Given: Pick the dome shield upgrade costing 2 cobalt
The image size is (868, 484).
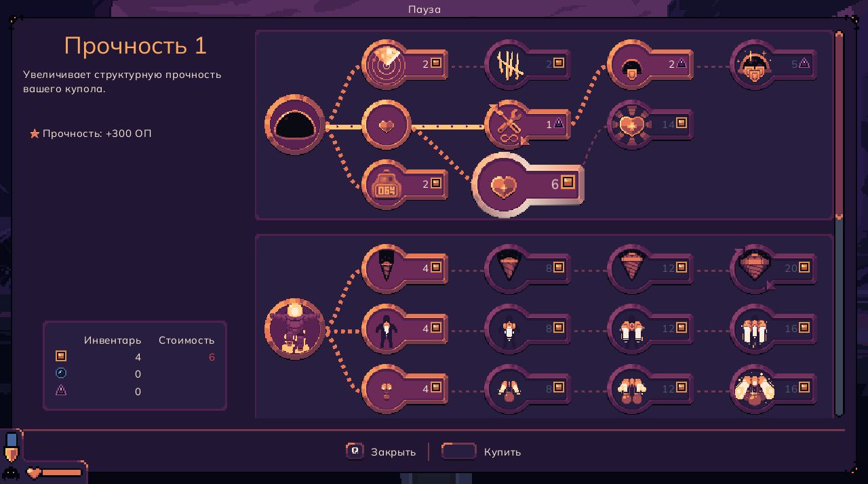Looking at the screenshot, I should point(632,65).
